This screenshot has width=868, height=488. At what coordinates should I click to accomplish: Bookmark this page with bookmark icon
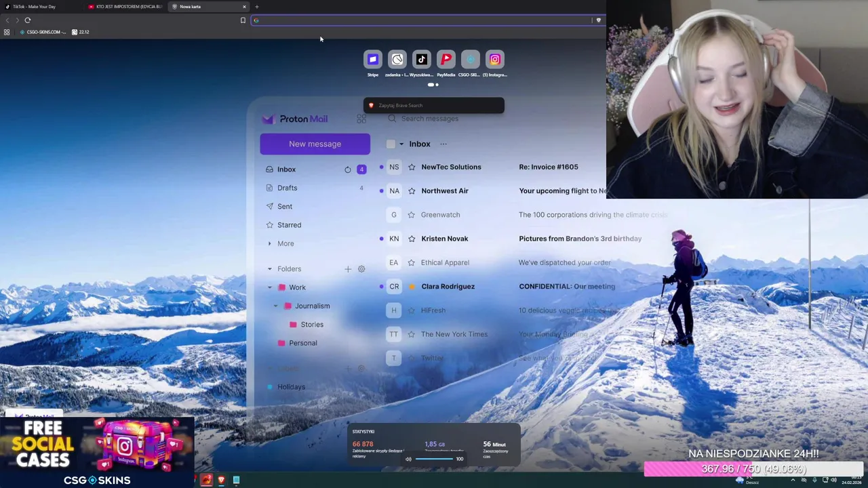coord(243,20)
